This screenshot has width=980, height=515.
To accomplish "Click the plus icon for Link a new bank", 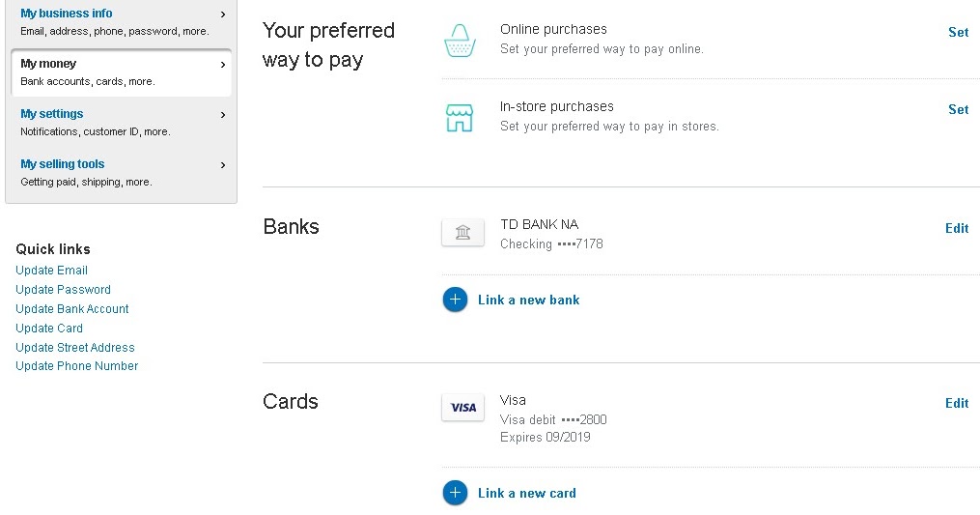I will click(455, 300).
